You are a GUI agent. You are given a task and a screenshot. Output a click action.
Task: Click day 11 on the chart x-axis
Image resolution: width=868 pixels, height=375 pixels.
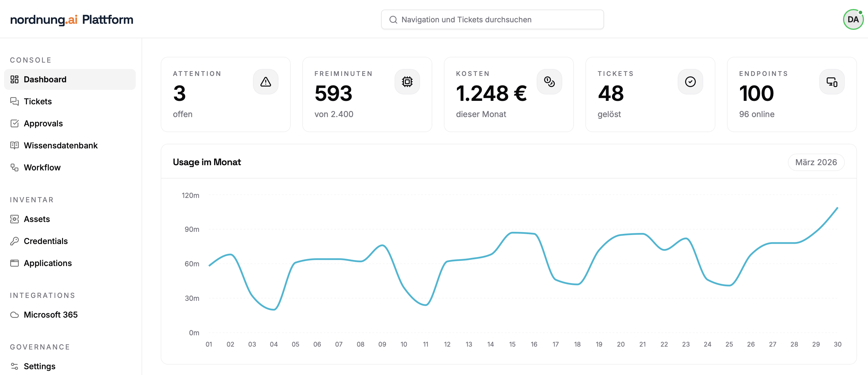click(x=426, y=344)
